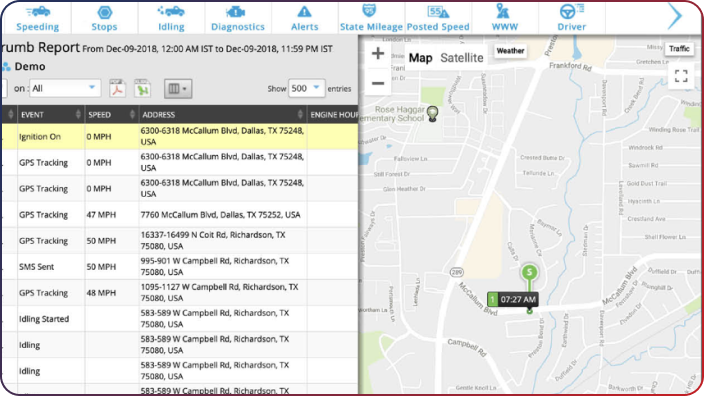Viewport: 704px width, 396px height.
Task: Export the report as PDF
Action: pos(117,88)
